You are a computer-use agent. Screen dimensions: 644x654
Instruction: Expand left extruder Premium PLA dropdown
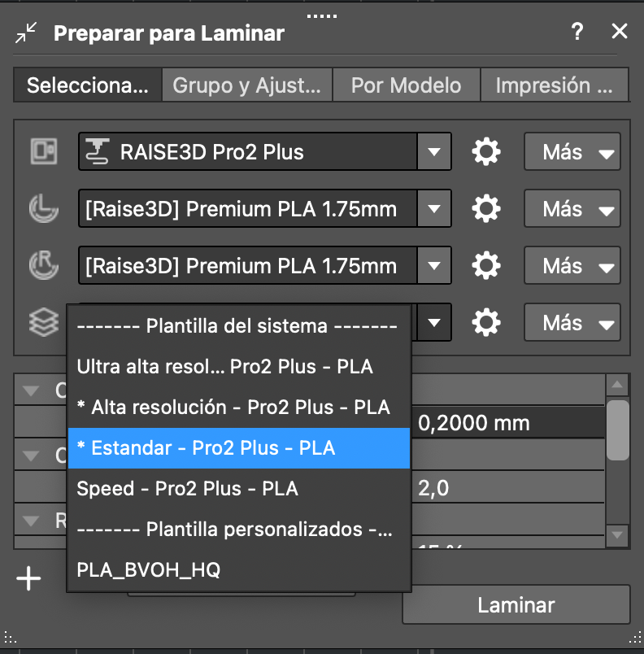coord(435,209)
